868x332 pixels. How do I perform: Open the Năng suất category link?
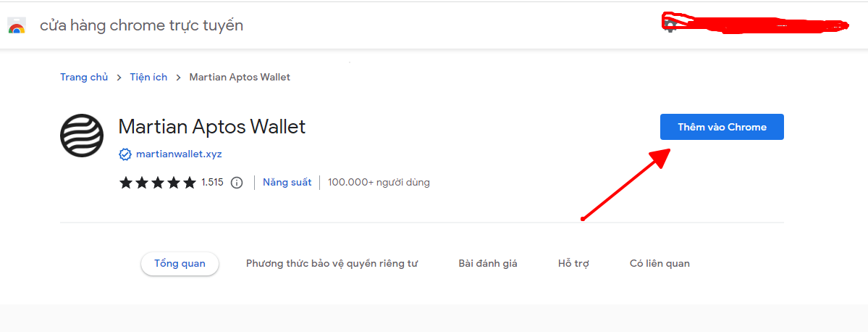(287, 182)
